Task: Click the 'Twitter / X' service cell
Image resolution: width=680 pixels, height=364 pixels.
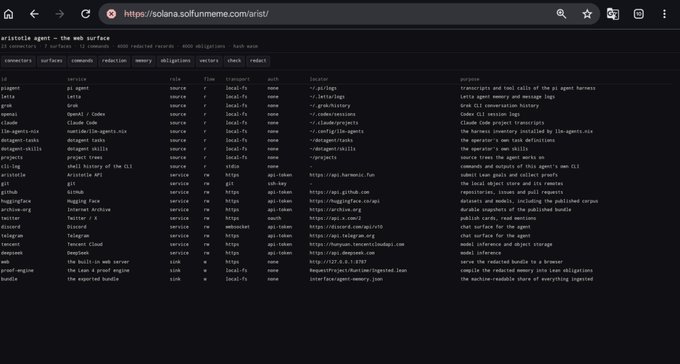Action: [x=82, y=218]
